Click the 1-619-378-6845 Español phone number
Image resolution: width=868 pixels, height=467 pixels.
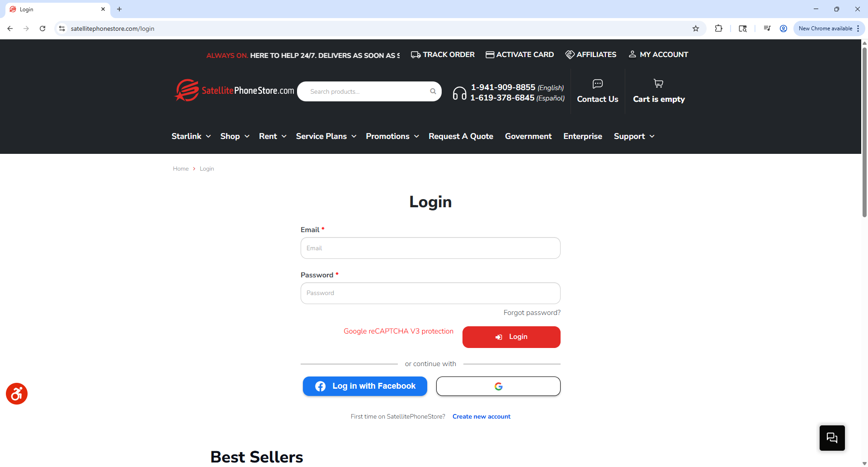pos(517,98)
